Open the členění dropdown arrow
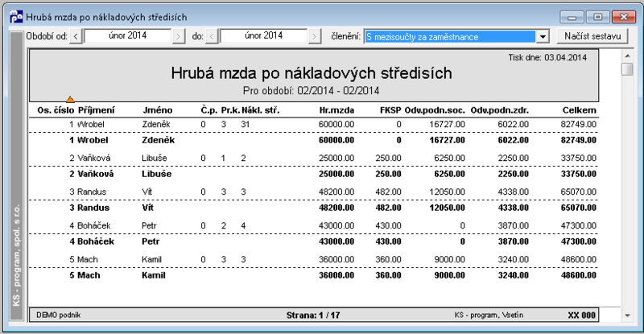This screenshot has height=334, width=644. pyautogui.click(x=543, y=36)
